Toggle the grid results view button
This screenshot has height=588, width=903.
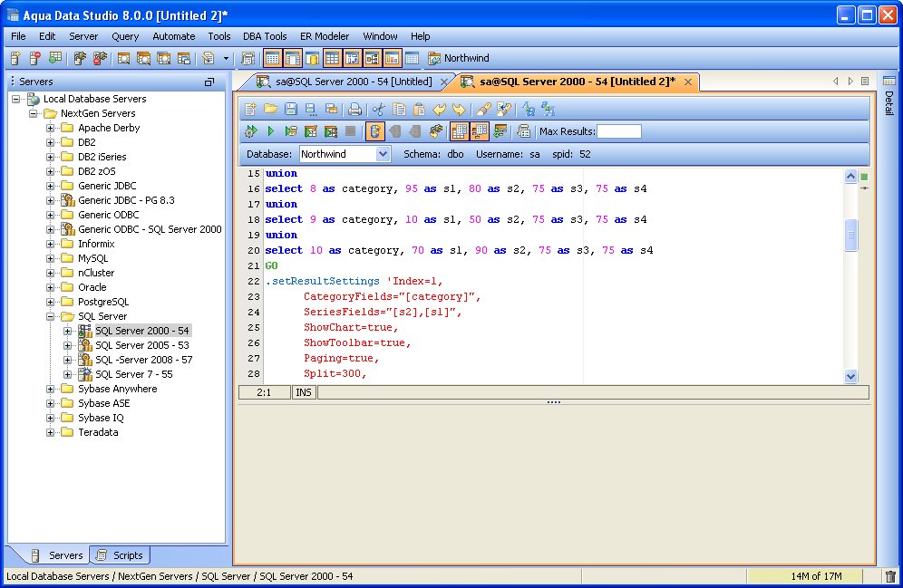(x=459, y=131)
